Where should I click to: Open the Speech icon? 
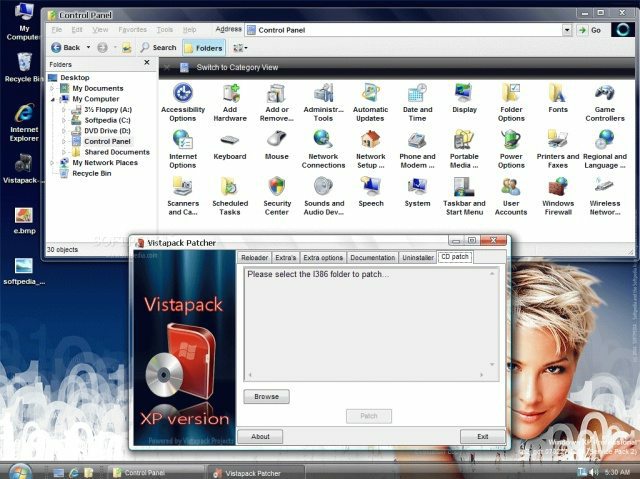[371, 192]
